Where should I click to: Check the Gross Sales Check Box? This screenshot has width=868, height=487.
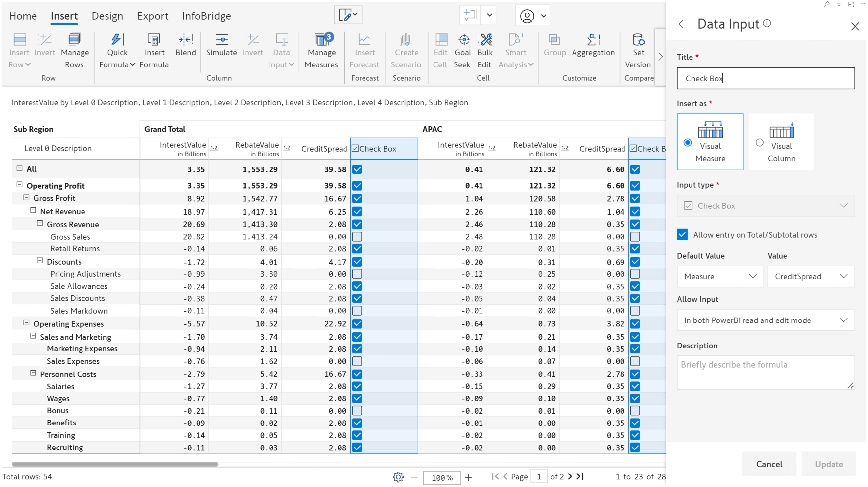[357, 236]
